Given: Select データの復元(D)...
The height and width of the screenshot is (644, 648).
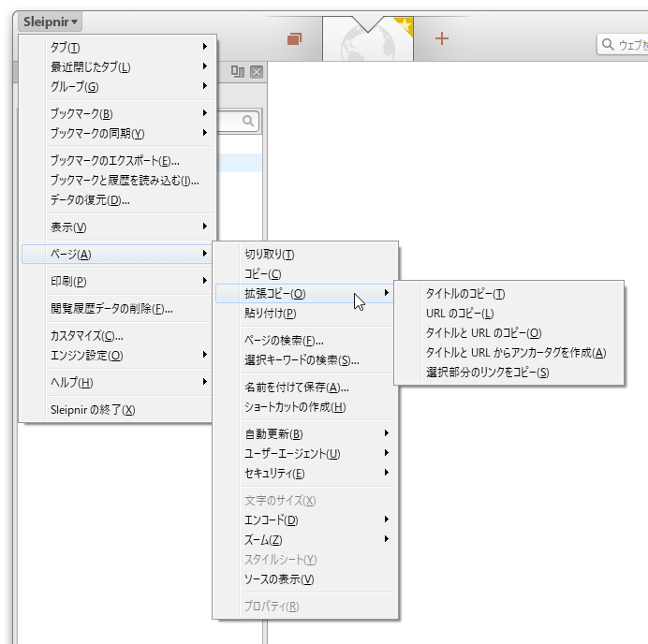Looking at the screenshot, I should 117,200.
